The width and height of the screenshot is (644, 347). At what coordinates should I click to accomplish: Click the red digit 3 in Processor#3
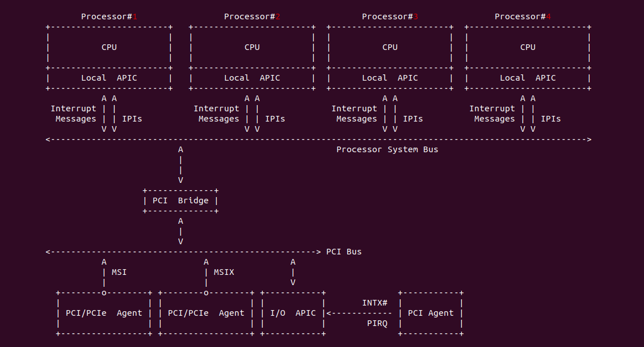[x=415, y=16]
